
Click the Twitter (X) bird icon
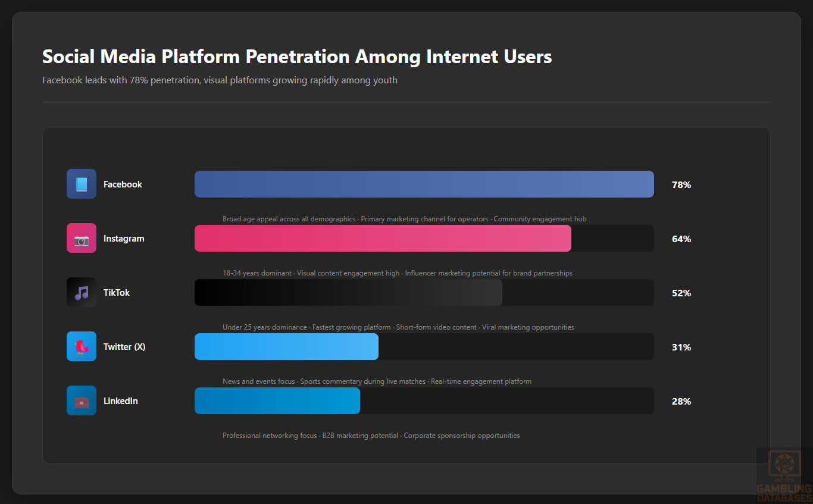tap(82, 347)
